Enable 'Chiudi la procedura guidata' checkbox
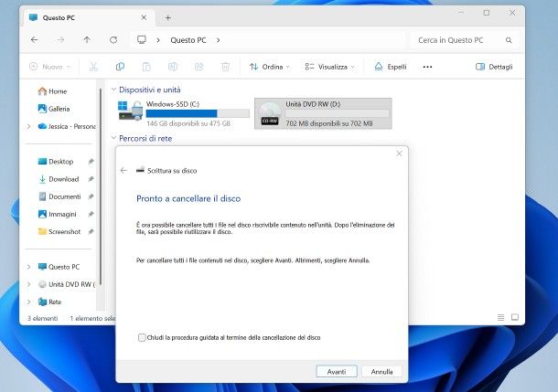Viewport: 558px width, 392px height. tap(142, 337)
